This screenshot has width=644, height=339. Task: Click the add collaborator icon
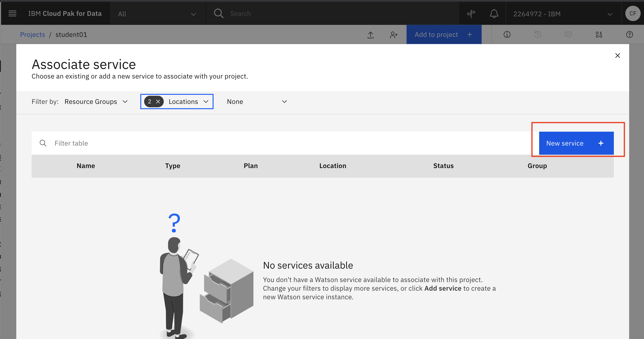point(394,35)
